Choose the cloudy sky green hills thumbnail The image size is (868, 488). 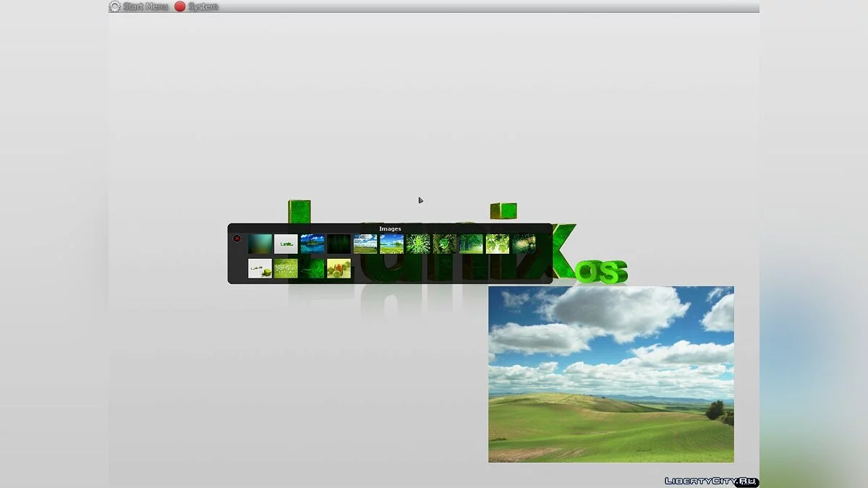click(x=365, y=244)
